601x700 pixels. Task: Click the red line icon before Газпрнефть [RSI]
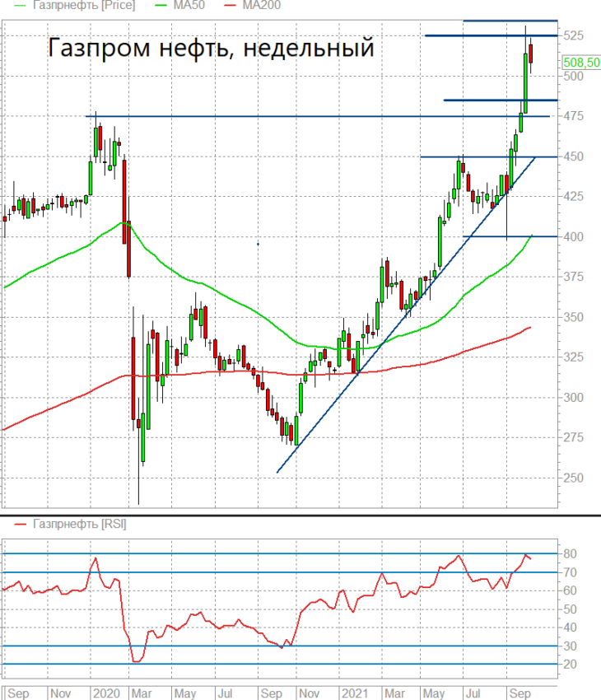click(20, 524)
